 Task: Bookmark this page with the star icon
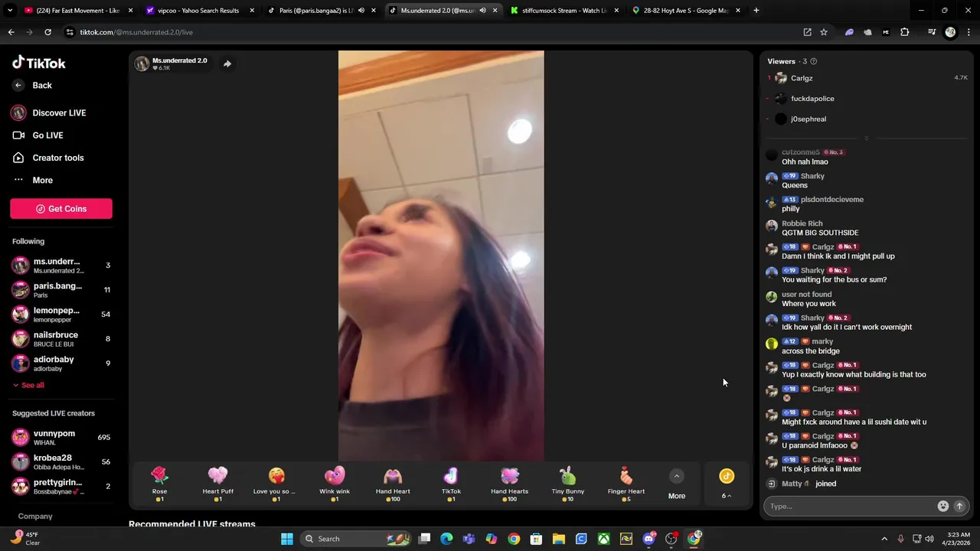tap(824, 32)
